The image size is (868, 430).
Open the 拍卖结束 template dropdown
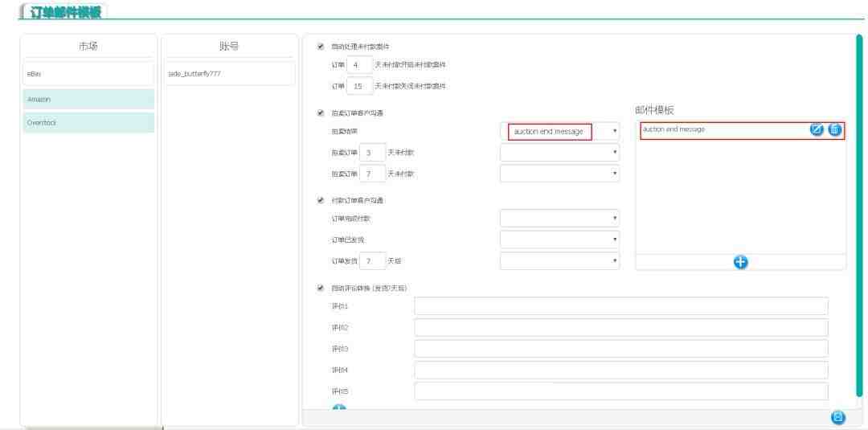click(559, 132)
